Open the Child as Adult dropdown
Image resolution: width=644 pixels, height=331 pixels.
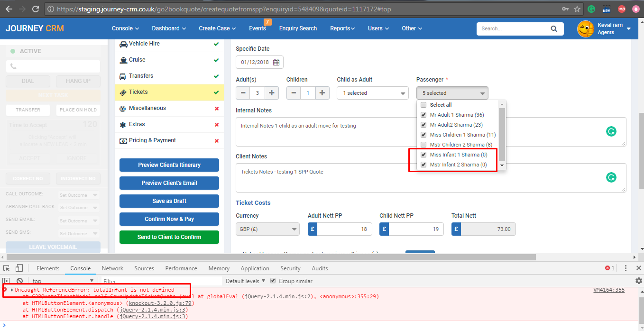click(373, 93)
